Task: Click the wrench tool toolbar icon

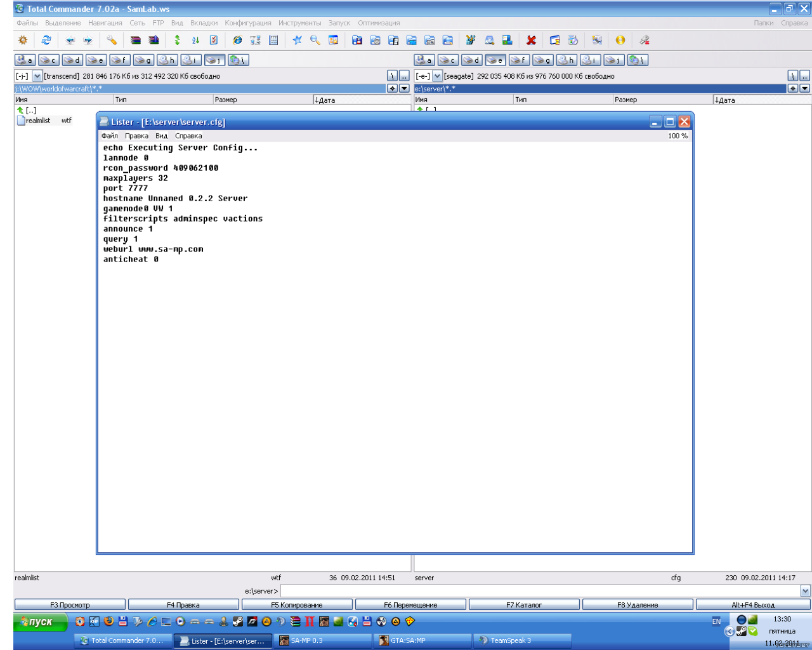Action: (112, 40)
